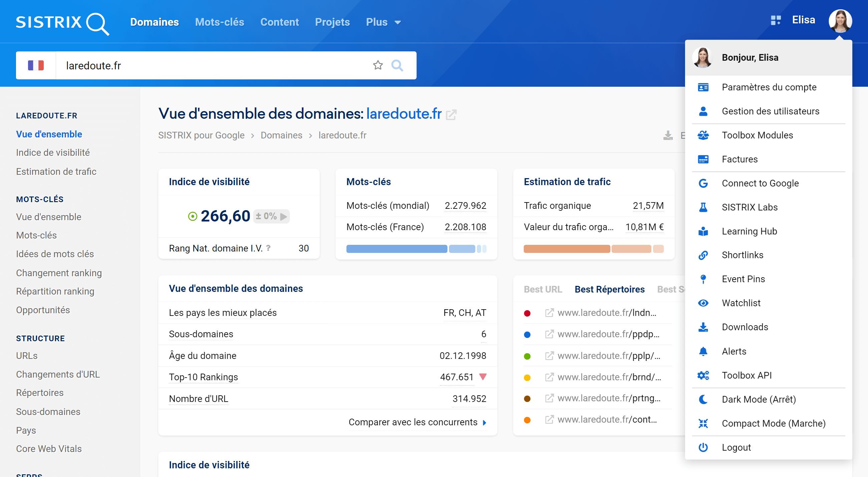Select Paramètres du compte menu entry
868x477 pixels.
coord(769,87)
